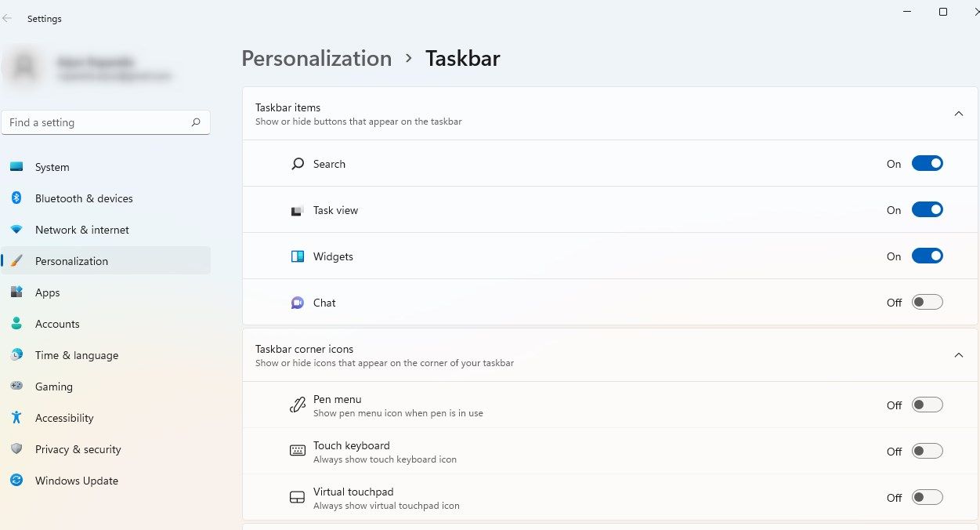Collapse the Taskbar items section
980x530 pixels.
(958, 114)
